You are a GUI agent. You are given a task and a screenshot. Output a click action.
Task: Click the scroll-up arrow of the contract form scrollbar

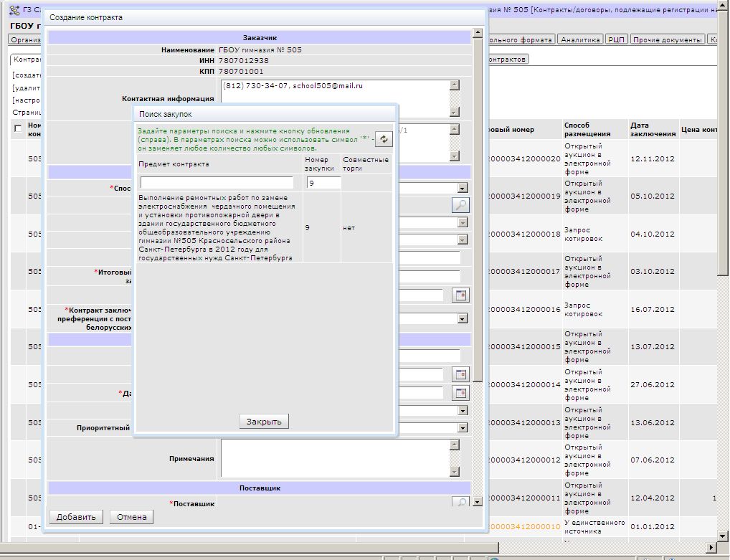478,34
